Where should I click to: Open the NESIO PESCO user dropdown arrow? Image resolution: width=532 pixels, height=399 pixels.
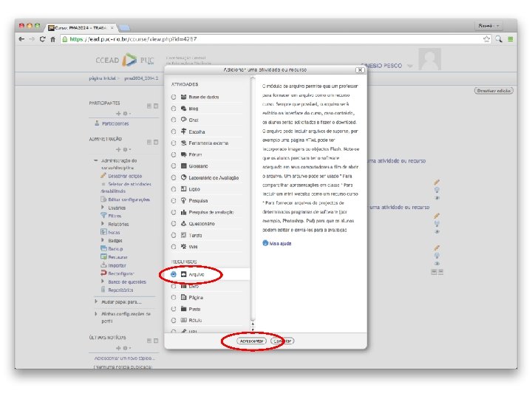tap(410, 66)
